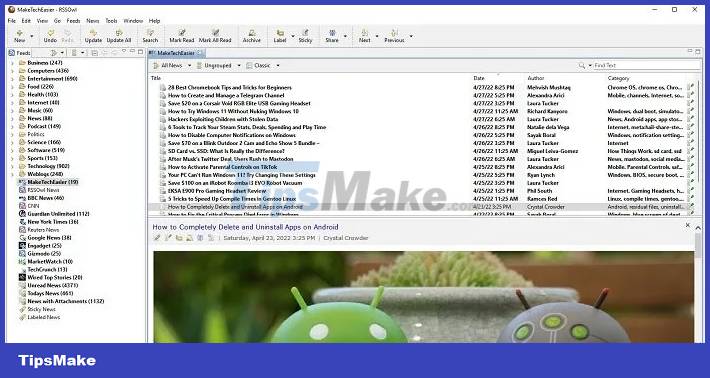Expand the Entertainment folder
The image size is (710, 378).
pyautogui.click(x=12, y=79)
